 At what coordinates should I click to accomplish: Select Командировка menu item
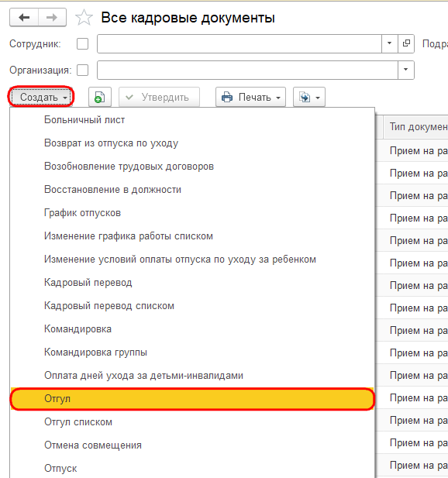tap(192, 329)
